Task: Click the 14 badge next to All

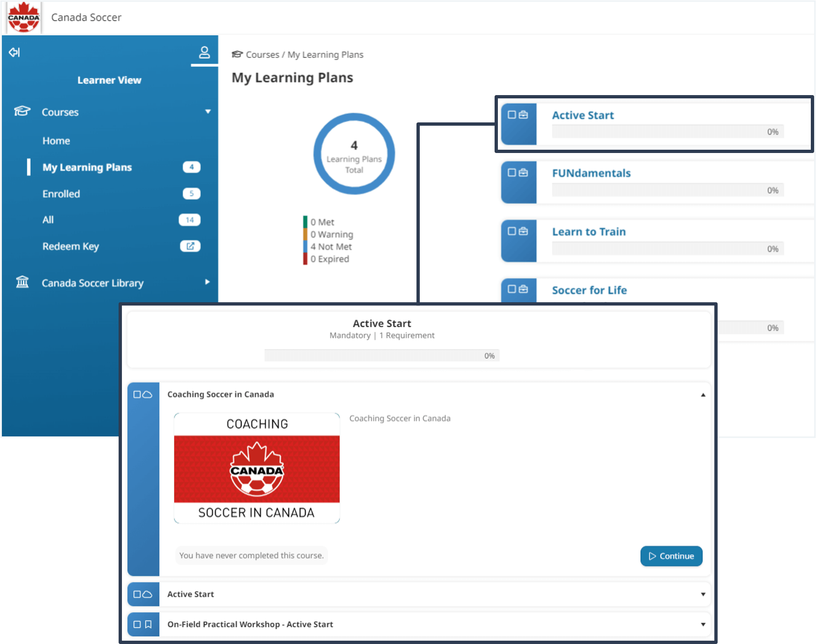Action: click(190, 220)
